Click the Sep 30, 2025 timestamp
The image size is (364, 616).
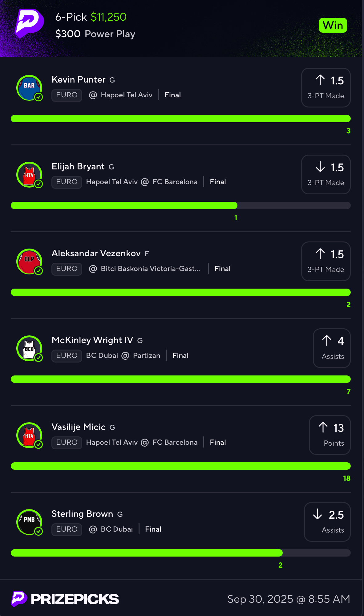289,599
